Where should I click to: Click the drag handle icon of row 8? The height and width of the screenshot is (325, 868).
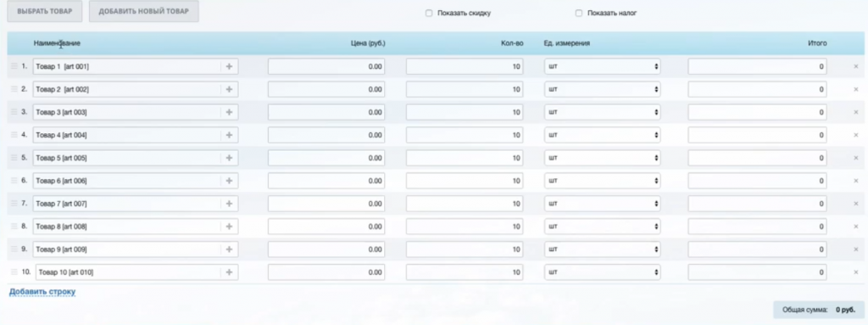point(14,227)
